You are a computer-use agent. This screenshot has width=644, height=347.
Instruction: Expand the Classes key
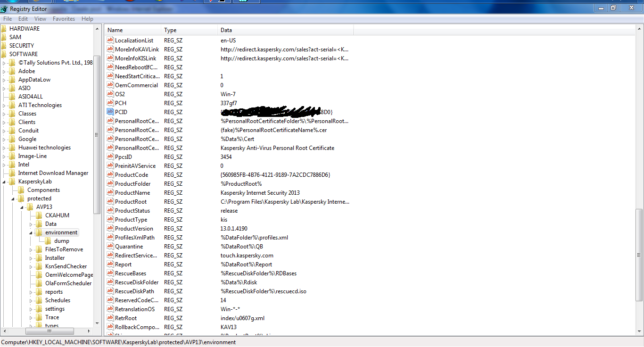point(4,114)
